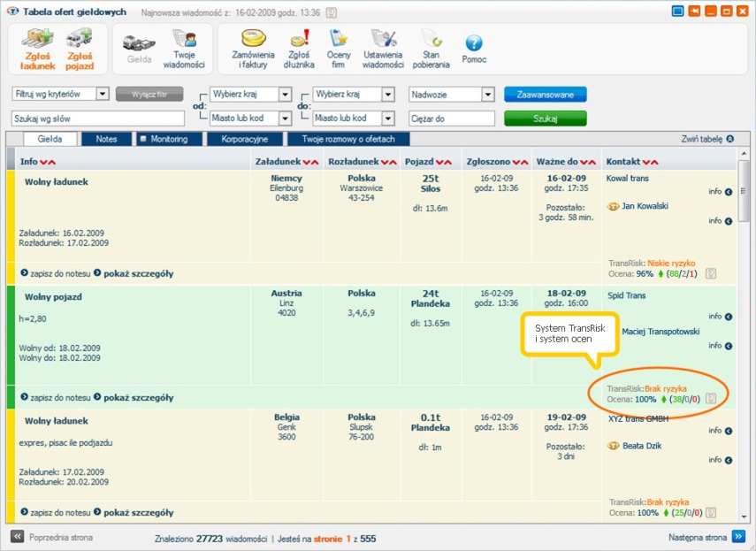Click the green Szukaj button
756x551 pixels.
546,119
